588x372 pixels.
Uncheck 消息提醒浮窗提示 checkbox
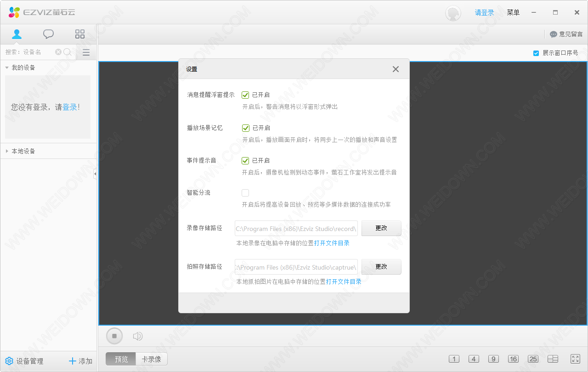245,95
